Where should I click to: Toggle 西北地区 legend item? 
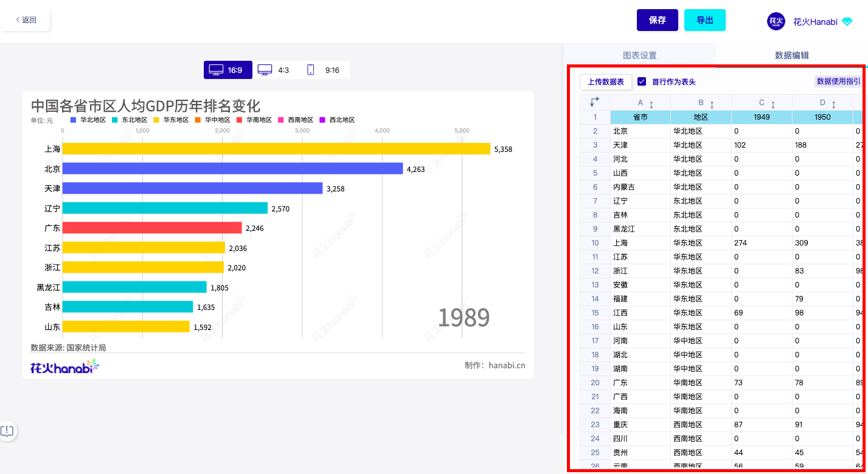point(337,120)
